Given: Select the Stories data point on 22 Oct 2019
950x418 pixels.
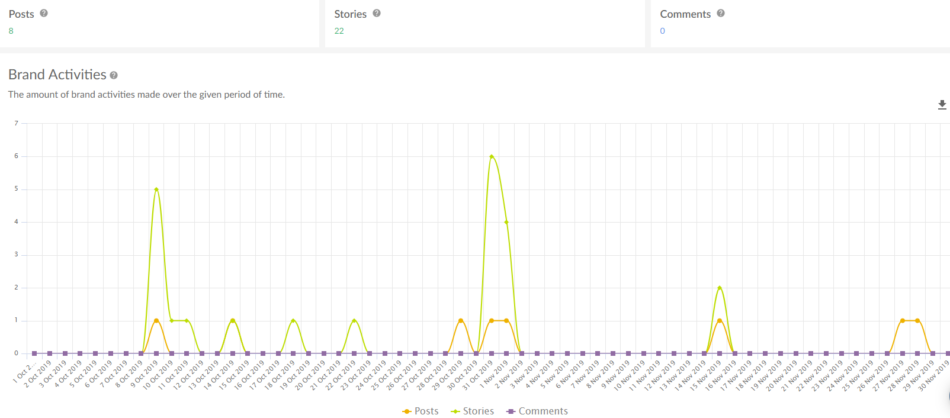Looking at the screenshot, I should pos(354,321).
